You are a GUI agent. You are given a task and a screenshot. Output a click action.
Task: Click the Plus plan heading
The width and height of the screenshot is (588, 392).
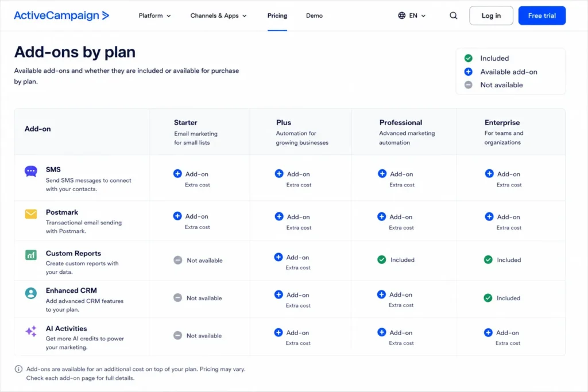[284, 123]
